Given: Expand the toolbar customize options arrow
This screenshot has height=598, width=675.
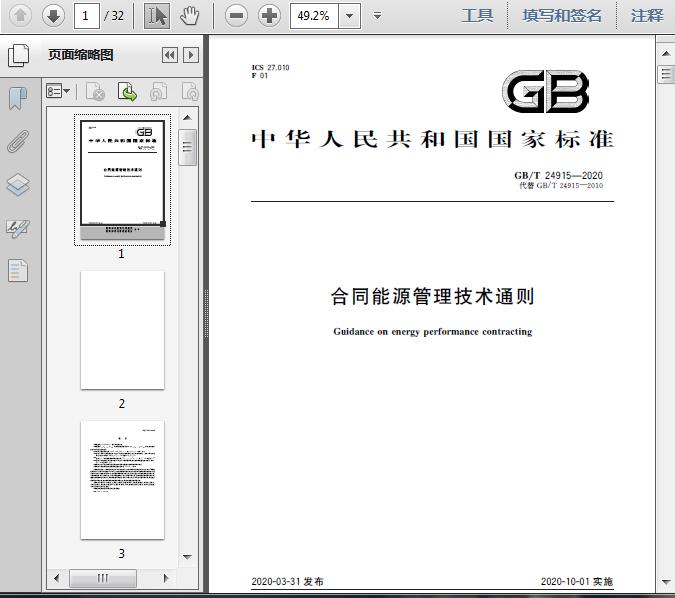Looking at the screenshot, I should 377,15.
